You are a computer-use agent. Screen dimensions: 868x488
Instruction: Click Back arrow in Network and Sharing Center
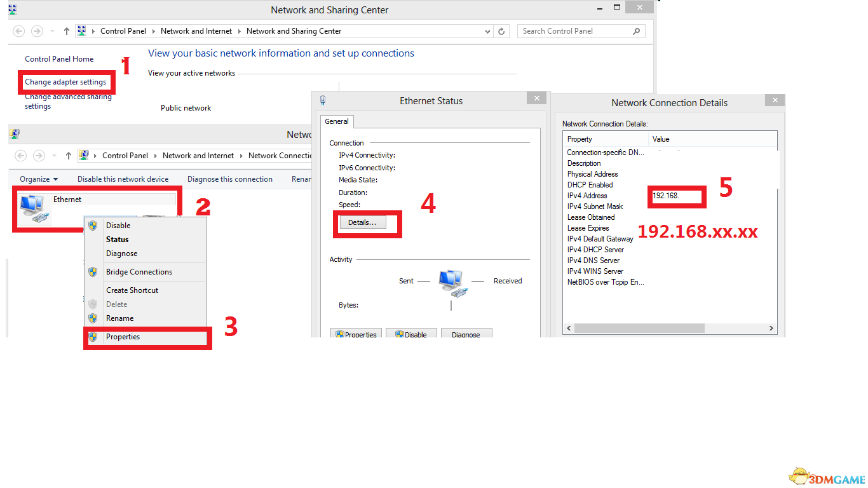[x=19, y=31]
